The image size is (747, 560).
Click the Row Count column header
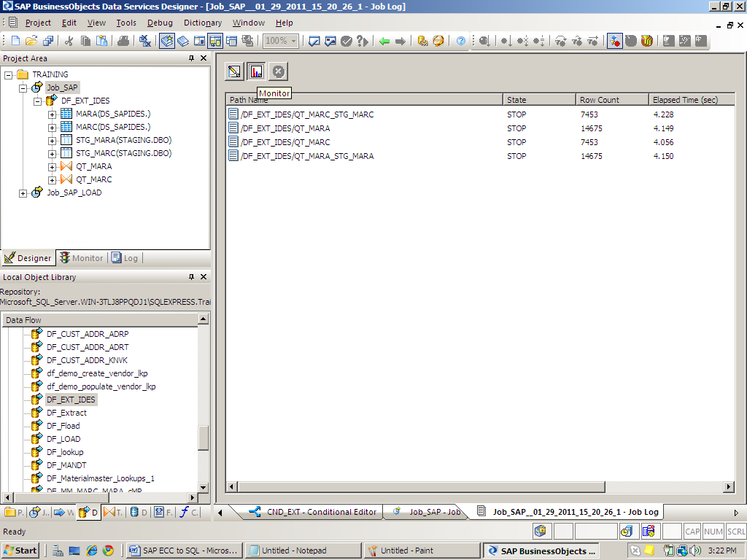point(612,99)
